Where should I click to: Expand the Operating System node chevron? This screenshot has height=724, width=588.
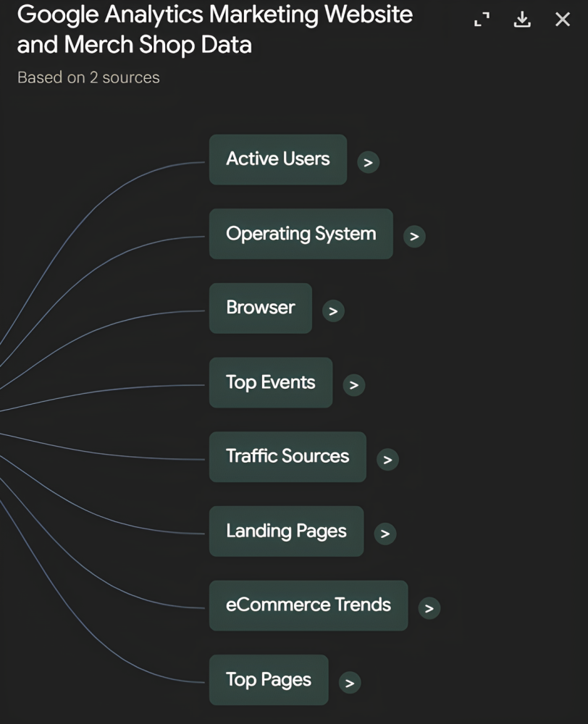(414, 237)
